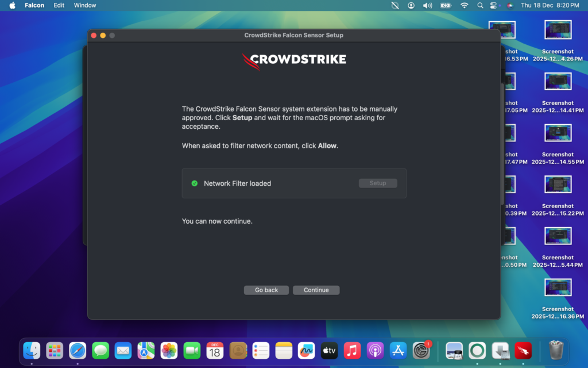Viewport: 588px width, 368px height.
Task: Open Contacts from the Dock
Action: click(x=238, y=351)
